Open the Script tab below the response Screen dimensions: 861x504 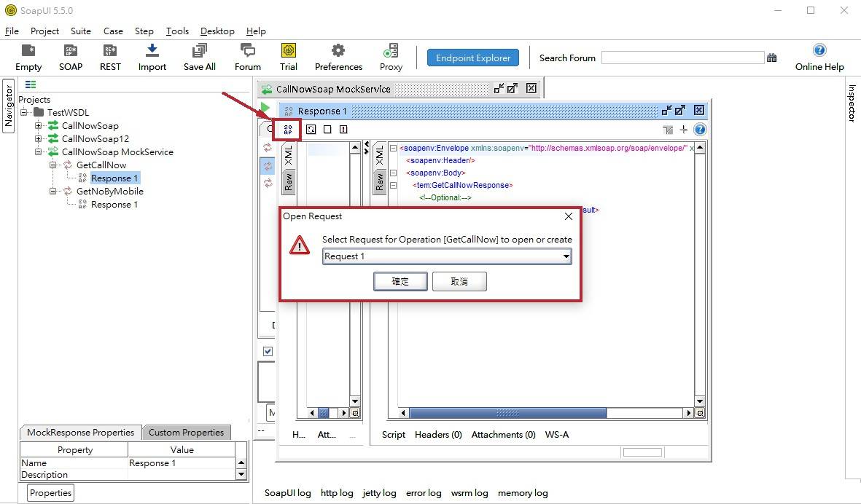coord(394,434)
